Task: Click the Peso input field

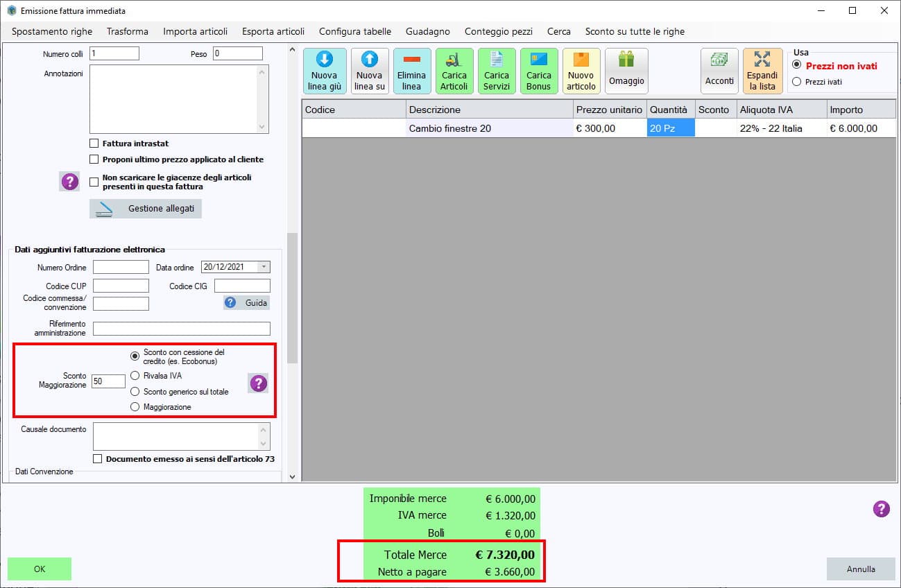Action: pos(238,53)
